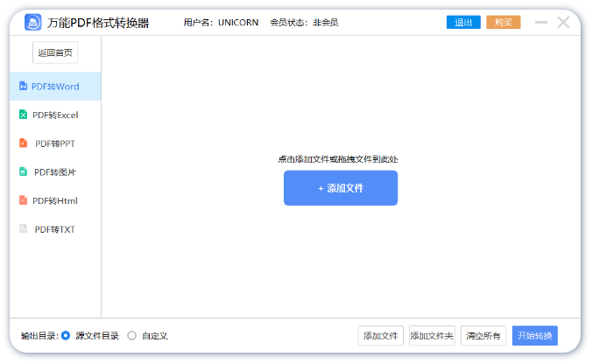This screenshot has height=364, width=592.
Task: Minimize the converter window
Action: pos(541,23)
